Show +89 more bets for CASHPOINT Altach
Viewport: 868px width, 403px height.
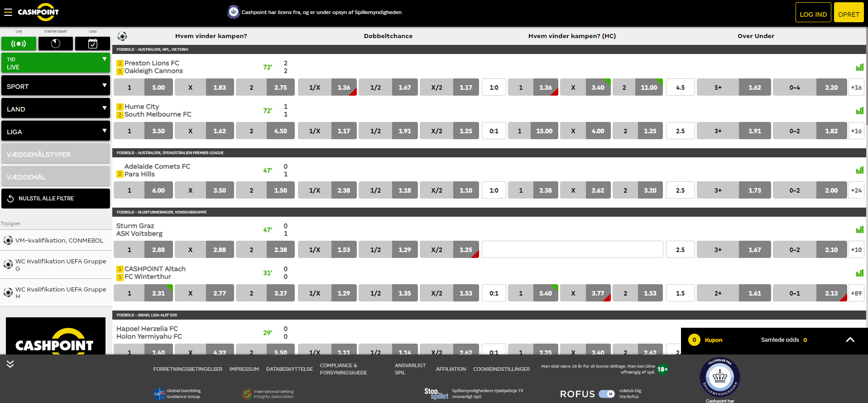[856, 293]
